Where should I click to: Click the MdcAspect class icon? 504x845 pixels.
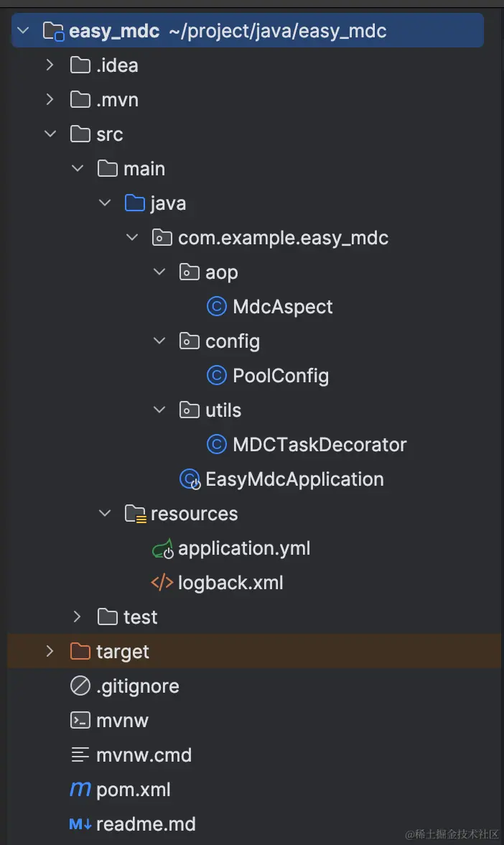217,307
